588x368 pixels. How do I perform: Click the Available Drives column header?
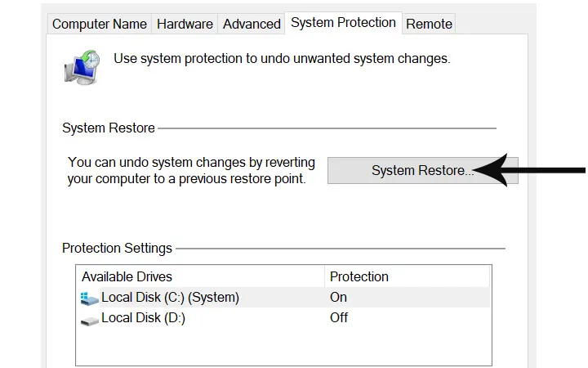point(127,276)
